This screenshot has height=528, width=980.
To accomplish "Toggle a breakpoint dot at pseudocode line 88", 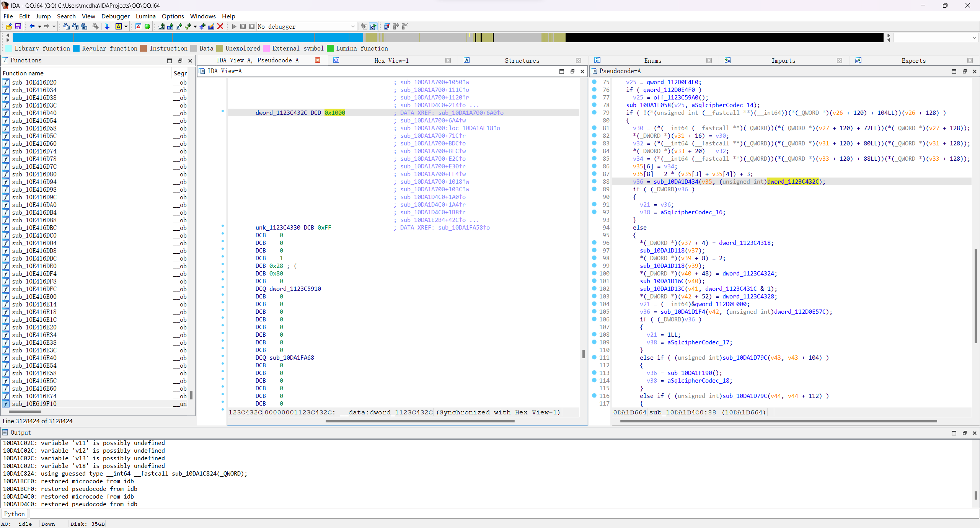I will point(594,182).
